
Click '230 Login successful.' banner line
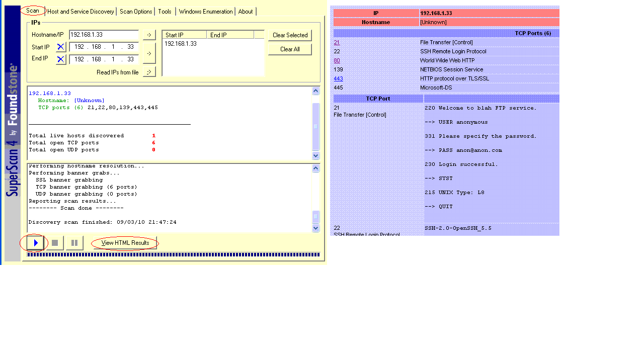pyautogui.click(x=461, y=164)
